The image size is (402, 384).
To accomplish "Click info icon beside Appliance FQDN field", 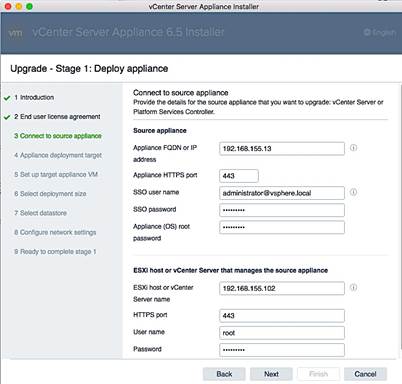I will (353, 148).
